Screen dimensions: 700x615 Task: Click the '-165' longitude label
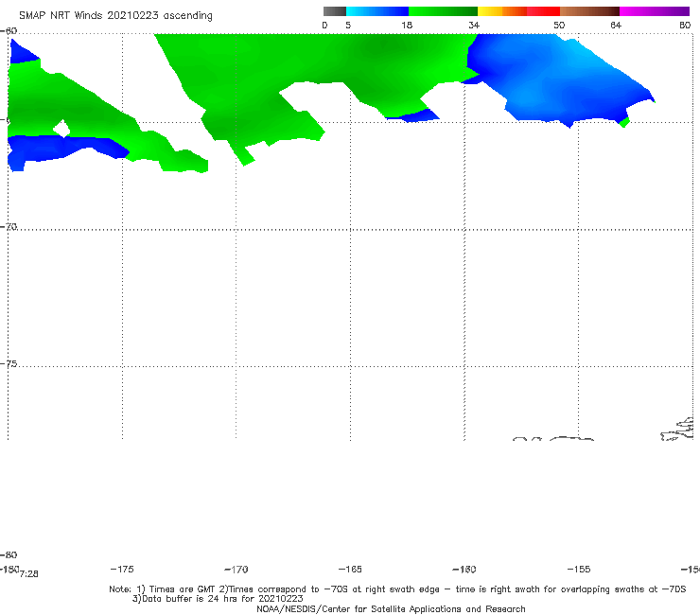pyautogui.click(x=350, y=569)
